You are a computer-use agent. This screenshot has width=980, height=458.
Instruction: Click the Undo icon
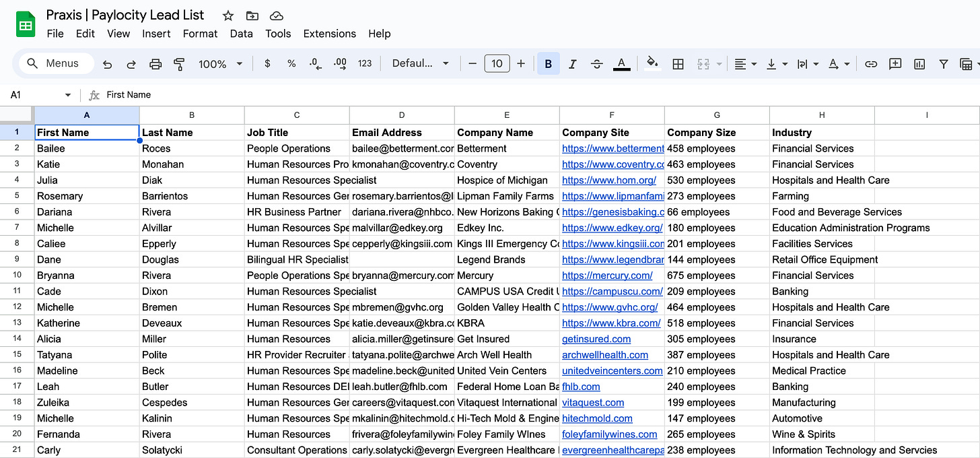click(x=107, y=64)
